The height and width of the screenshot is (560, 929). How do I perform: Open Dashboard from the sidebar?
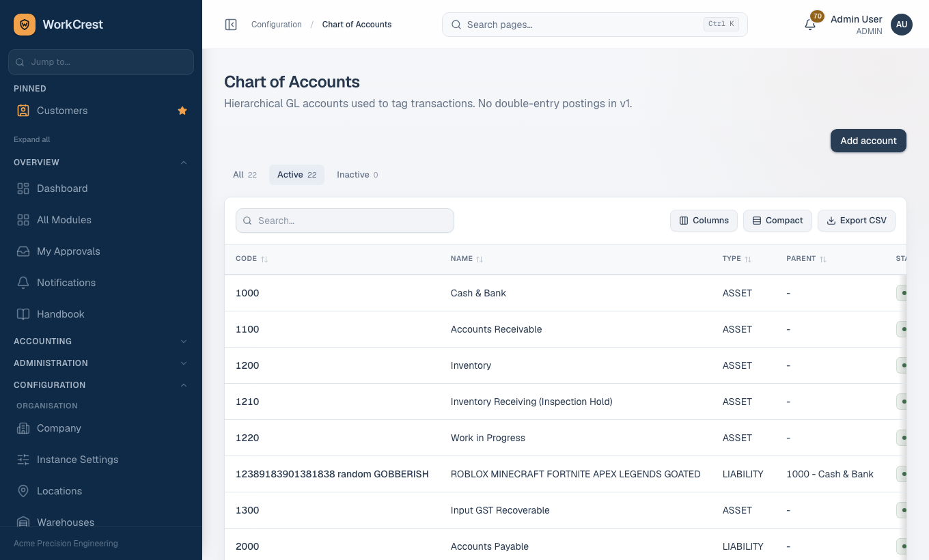point(101,188)
